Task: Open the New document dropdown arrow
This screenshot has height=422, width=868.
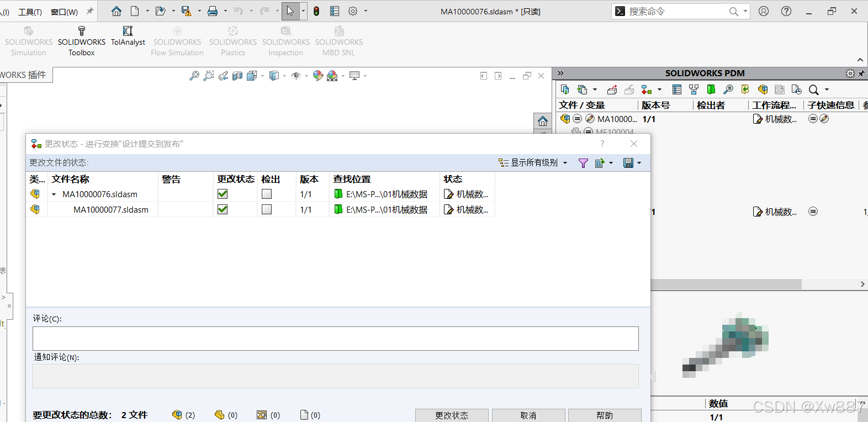Action: click(147, 11)
